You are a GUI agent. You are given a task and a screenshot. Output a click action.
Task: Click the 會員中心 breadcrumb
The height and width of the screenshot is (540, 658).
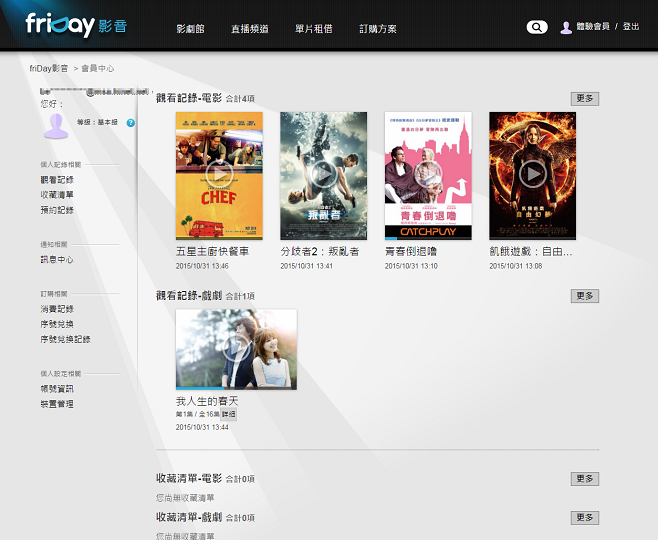click(x=97, y=68)
